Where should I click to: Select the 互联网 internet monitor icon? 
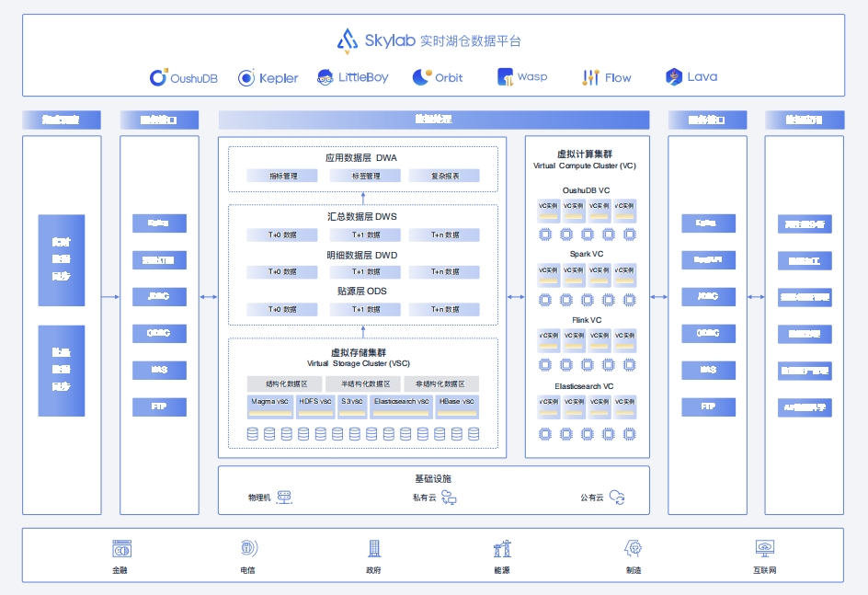point(765,548)
